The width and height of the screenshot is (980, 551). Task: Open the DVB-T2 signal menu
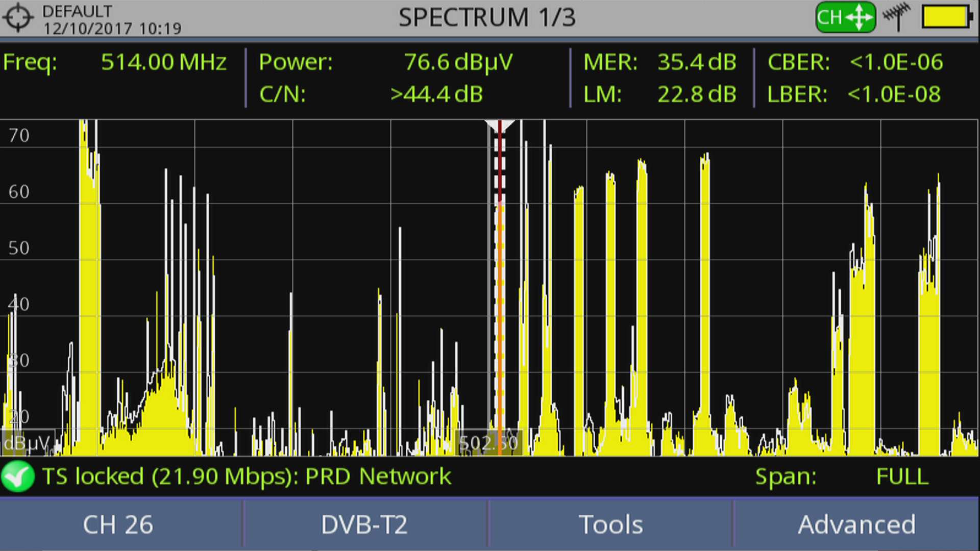pyautogui.click(x=364, y=524)
